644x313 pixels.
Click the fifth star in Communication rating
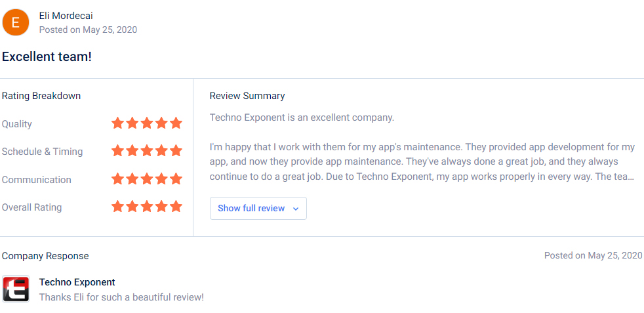click(x=176, y=178)
